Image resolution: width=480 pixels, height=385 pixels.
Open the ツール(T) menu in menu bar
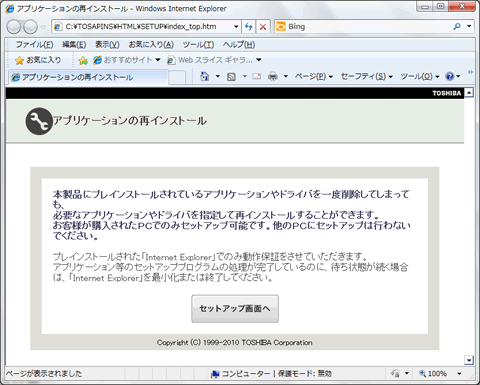[198, 45]
